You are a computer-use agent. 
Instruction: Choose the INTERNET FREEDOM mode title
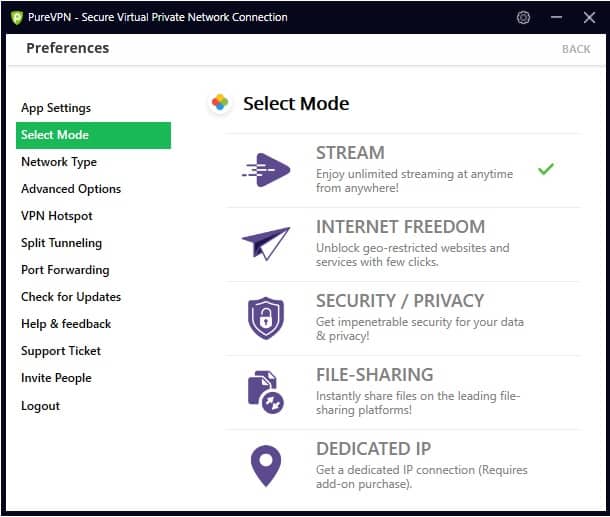(x=401, y=227)
